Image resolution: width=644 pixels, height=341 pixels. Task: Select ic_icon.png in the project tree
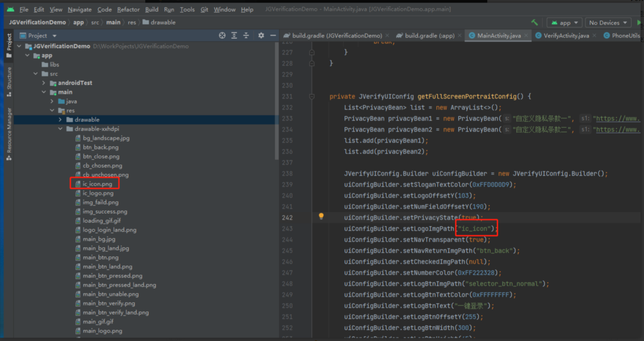[x=97, y=184]
